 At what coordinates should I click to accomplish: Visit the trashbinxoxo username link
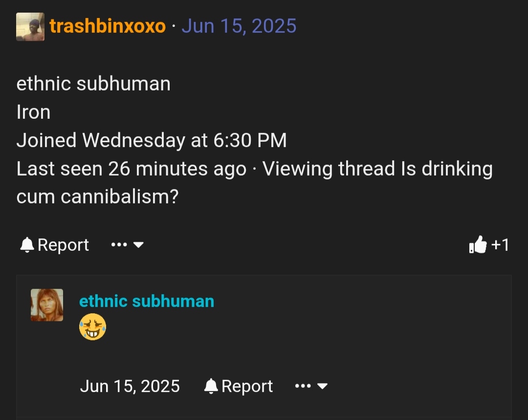pos(108,26)
